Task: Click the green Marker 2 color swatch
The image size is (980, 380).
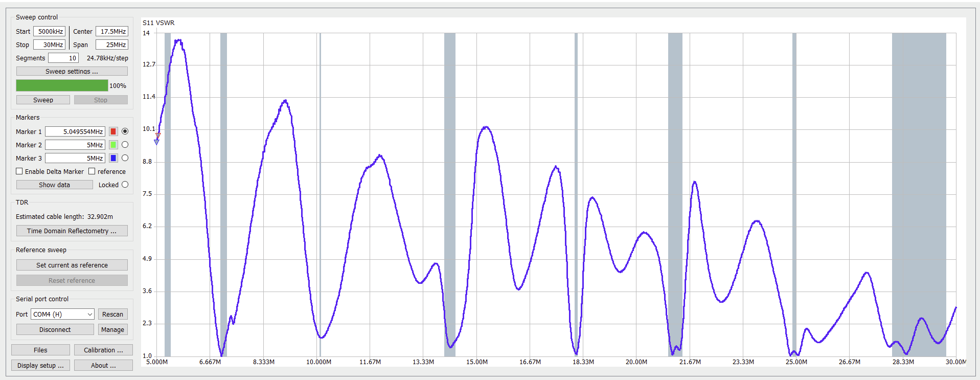Action: [x=113, y=145]
